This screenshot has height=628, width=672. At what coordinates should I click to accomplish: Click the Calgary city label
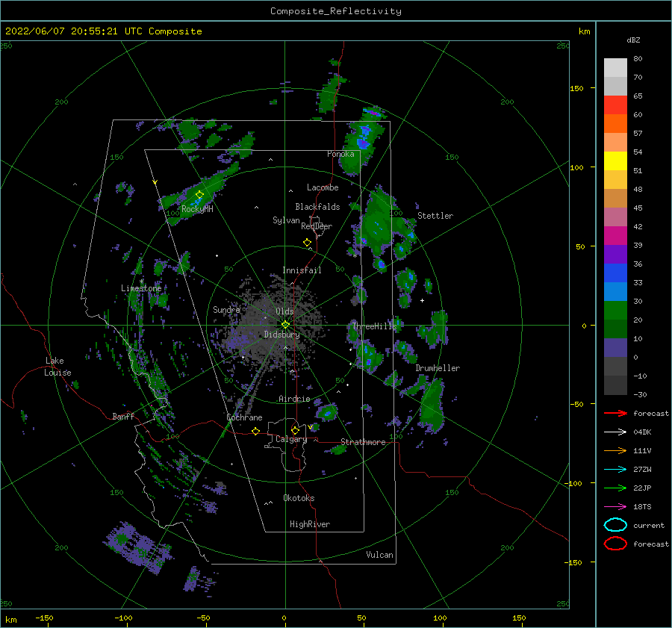pos(291,439)
